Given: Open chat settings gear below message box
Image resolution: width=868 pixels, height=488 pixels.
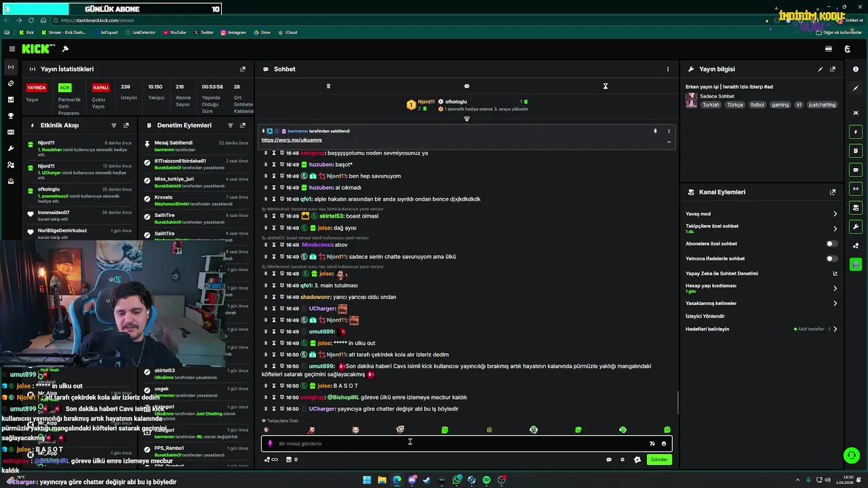Looking at the screenshot, I should (x=623, y=460).
